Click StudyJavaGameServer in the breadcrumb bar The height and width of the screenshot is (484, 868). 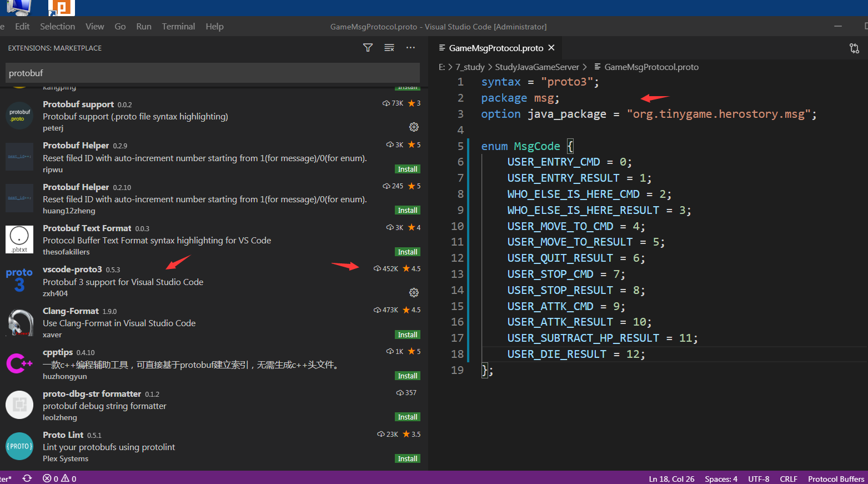click(537, 67)
